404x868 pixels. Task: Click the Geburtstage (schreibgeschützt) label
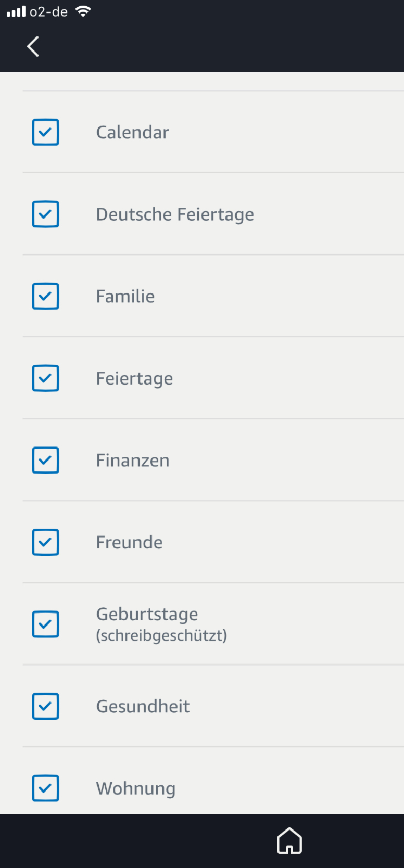pos(161,624)
